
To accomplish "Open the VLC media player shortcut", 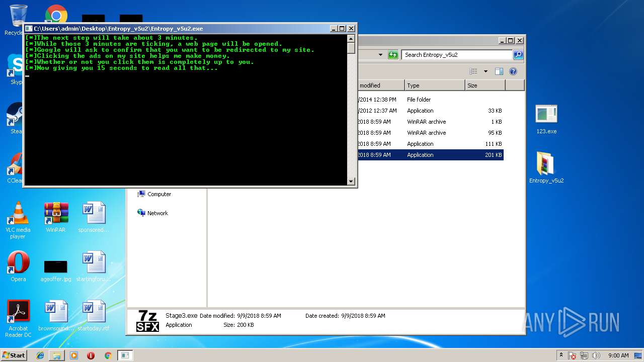I will pyautogui.click(x=18, y=220).
